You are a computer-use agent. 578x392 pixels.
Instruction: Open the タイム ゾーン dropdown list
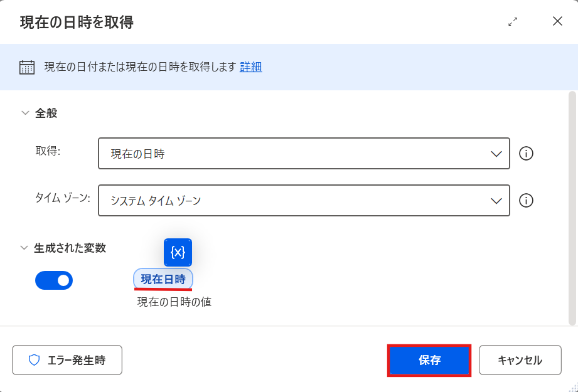click(496, 201)
